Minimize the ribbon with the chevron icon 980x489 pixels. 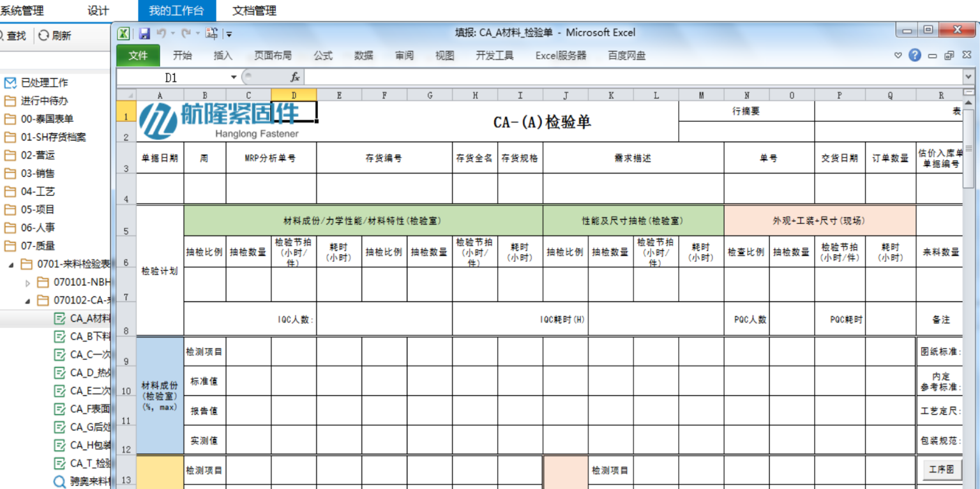coord(898,56)
